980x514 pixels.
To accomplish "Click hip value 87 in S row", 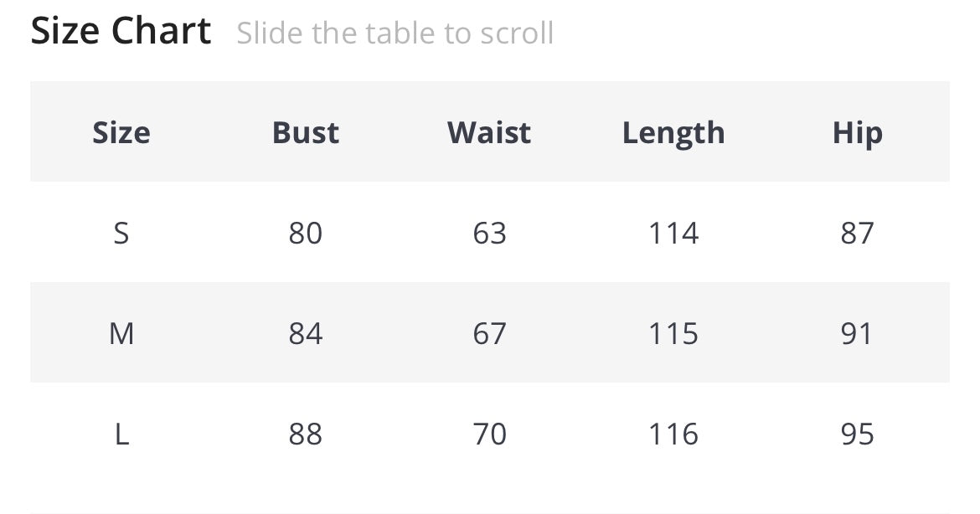I will coord(857,233).
